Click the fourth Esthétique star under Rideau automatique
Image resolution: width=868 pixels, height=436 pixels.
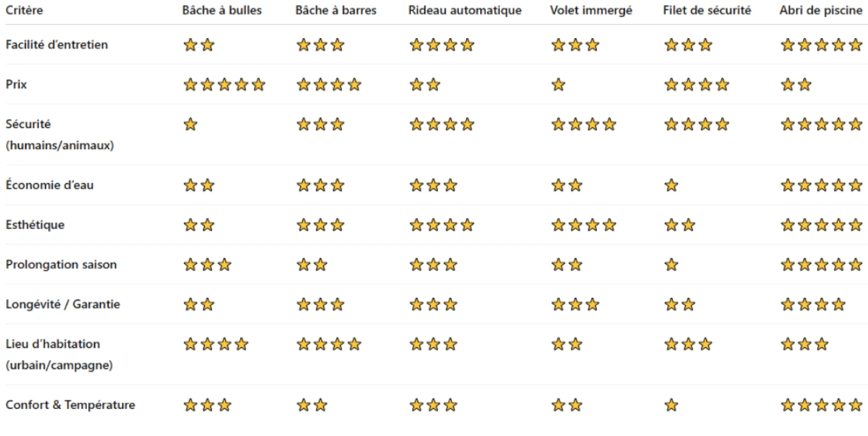[467, 225]
